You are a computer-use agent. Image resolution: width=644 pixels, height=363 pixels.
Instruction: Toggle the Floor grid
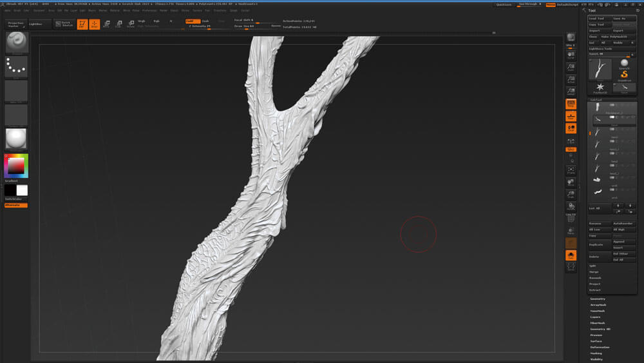(571, 116)
